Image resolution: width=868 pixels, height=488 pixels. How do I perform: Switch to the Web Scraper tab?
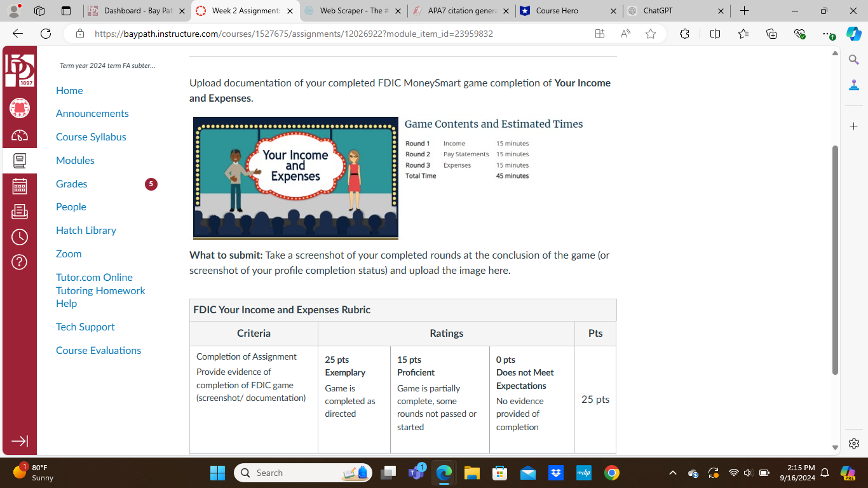click(x=353, y=11)
